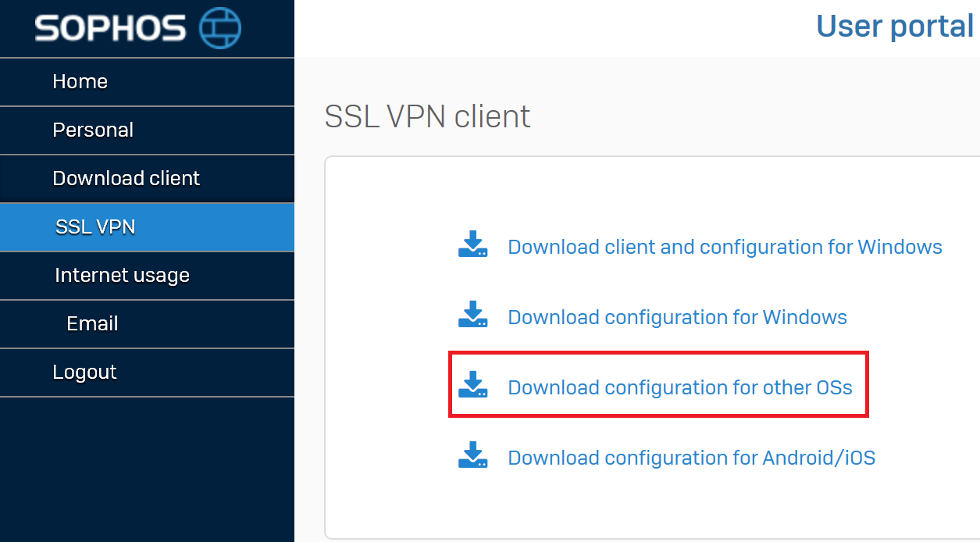Click the download icon for Android/iOS configuration
980x542 pixels.
[x=472, y=455]
